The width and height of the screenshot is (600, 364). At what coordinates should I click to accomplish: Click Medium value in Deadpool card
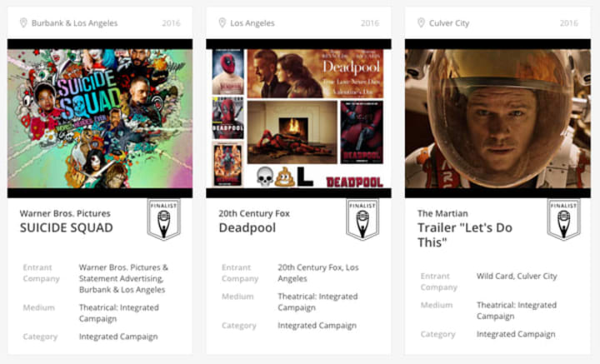317,302
